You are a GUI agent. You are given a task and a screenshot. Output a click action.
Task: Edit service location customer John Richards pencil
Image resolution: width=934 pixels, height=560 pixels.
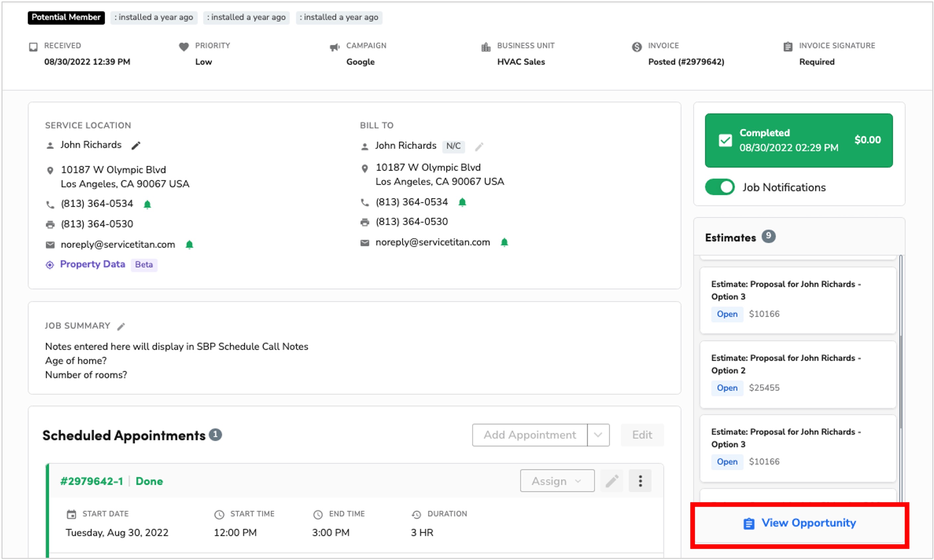136,146
